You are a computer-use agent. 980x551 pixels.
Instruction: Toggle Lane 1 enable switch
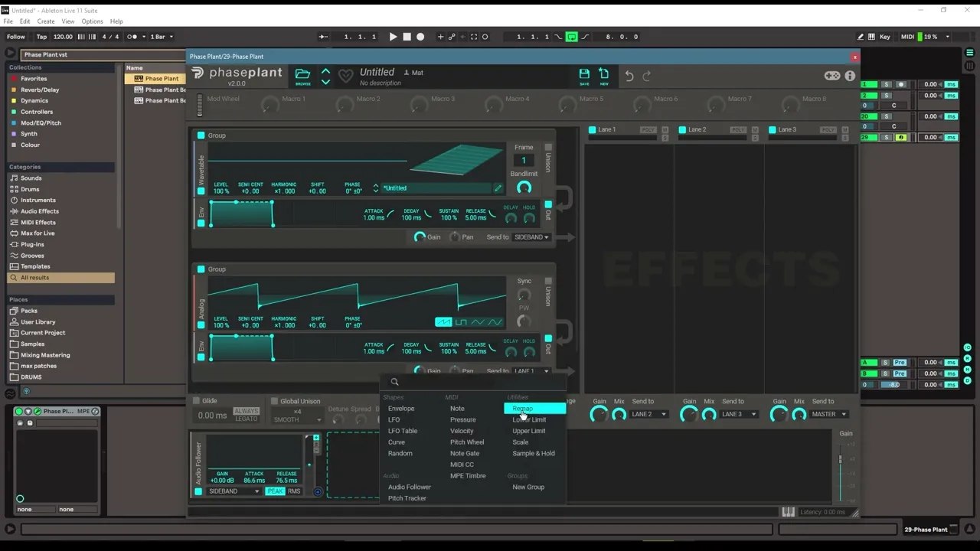pyautogui.click(x=592, y=130)
